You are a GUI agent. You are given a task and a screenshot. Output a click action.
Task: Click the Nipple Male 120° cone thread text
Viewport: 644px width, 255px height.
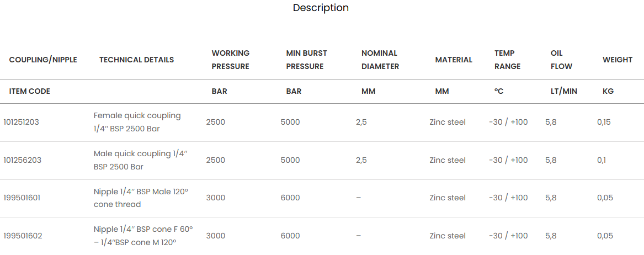(141, 198)
